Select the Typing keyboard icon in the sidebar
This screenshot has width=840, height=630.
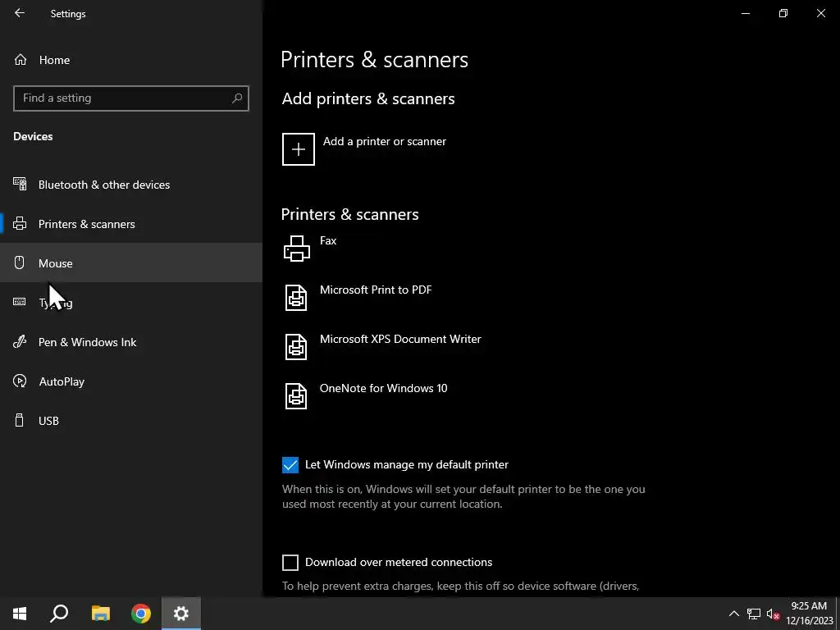(20, 302)
